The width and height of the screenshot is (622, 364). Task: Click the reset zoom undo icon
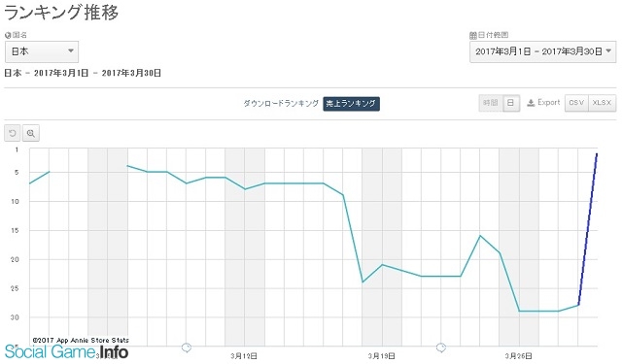tap(13, 134)
